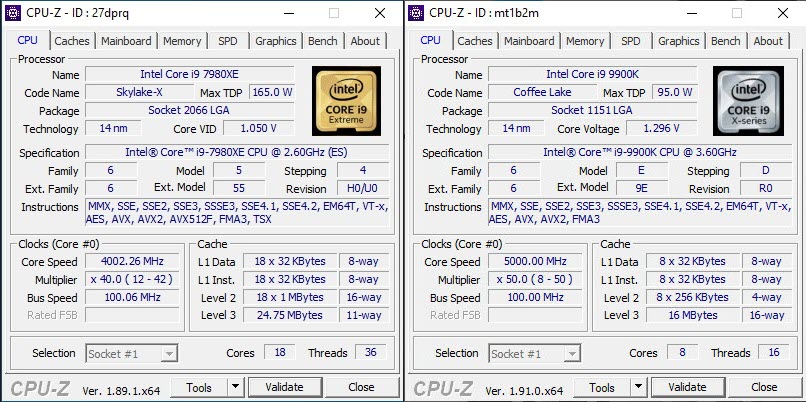Click Ext. Model value '9E'
The image size is (806, 402).
click(642, 188)
